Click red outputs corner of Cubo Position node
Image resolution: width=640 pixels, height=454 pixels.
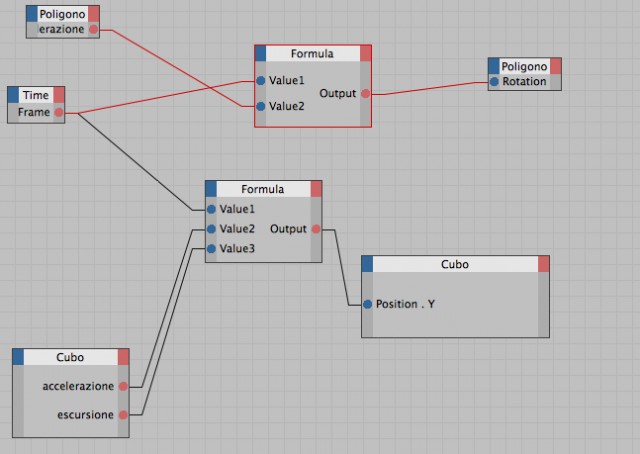click(543, 264)
